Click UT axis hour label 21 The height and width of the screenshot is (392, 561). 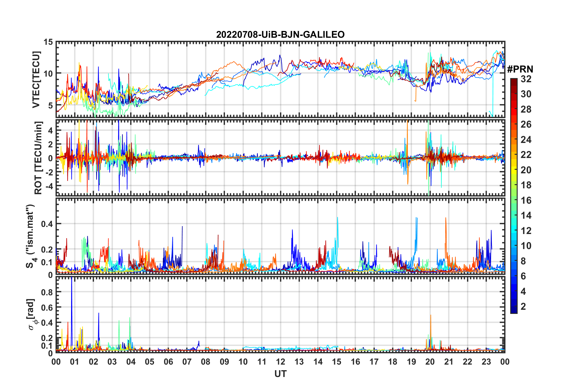pos(449,361)
